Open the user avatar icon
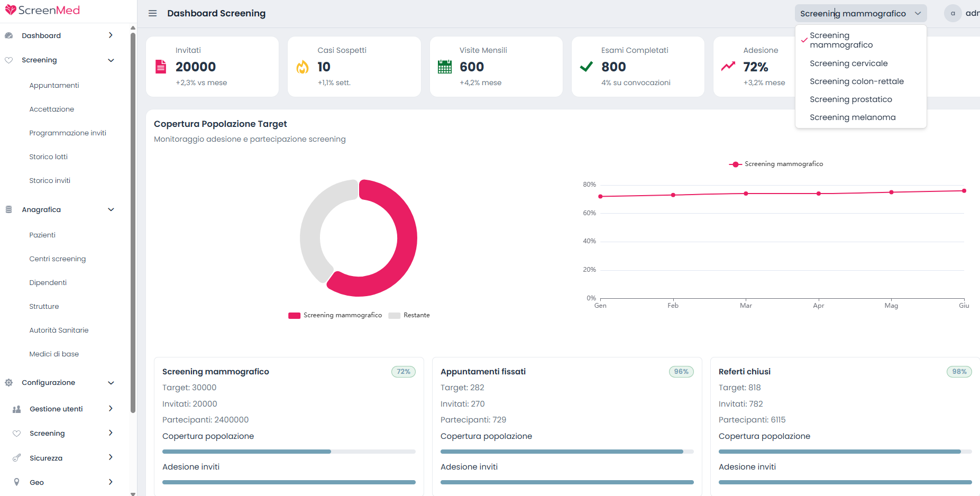980x496 pixels. [x=952, y=13]
